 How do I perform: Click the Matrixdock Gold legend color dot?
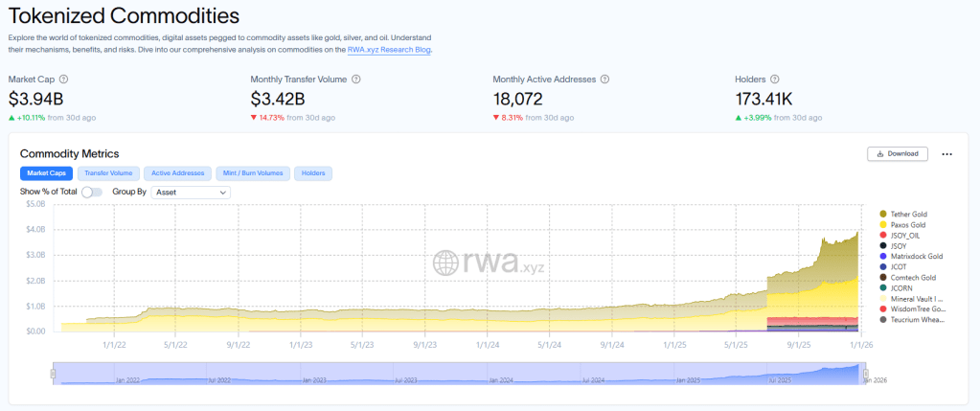(x=882, y=256)
